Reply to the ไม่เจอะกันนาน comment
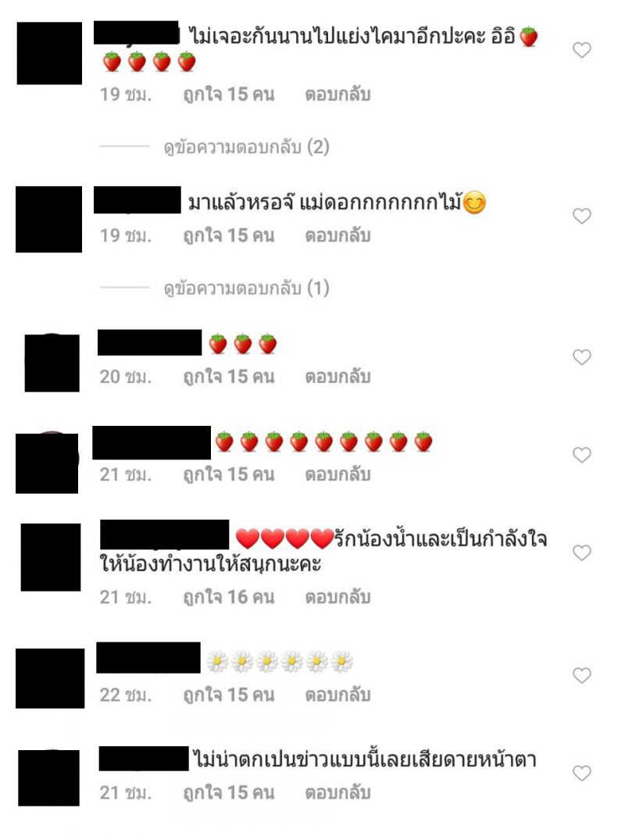This screenshot has height=840, width=625. (x=338, y=95)
